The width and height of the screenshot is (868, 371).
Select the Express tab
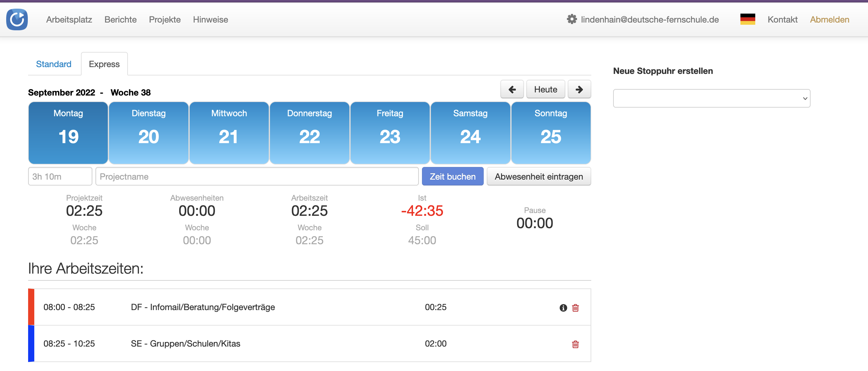click(x=104, y=64)
